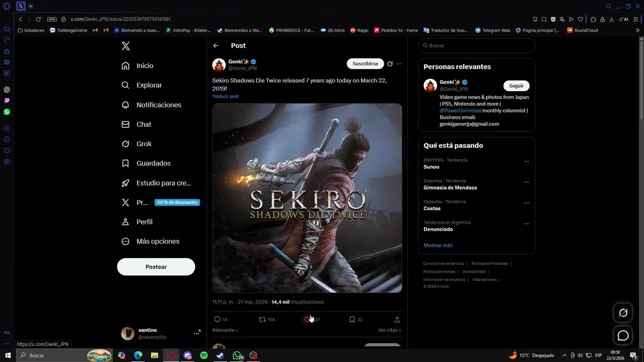Click the repost icon with 104

point(262,319)
